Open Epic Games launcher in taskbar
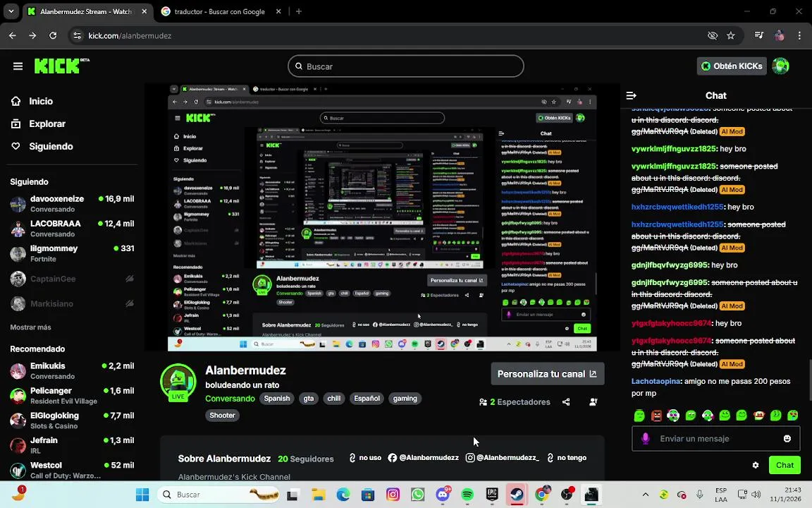Image resolution: width=812 pixels, height=508 pixels. [x=492, y=495]
